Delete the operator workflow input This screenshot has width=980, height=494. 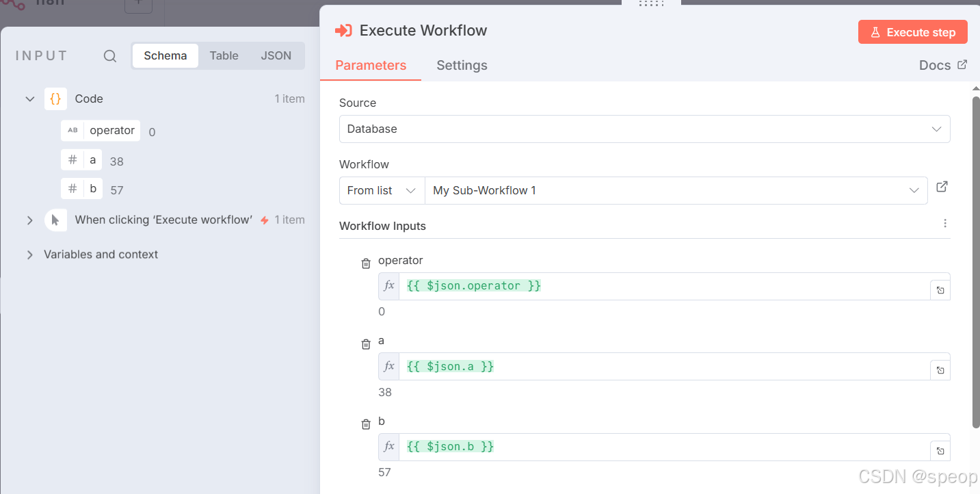[366, 263]
